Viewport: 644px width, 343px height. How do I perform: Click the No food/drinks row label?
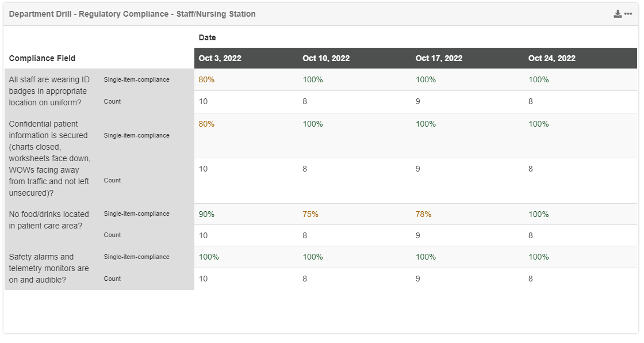[48, 220]
